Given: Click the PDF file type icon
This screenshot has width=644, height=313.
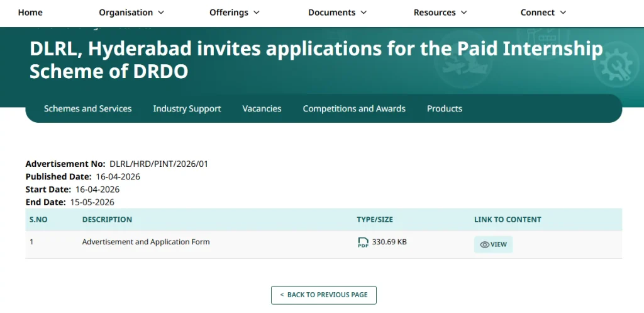Looking at the screenshot, I should 363,242.
